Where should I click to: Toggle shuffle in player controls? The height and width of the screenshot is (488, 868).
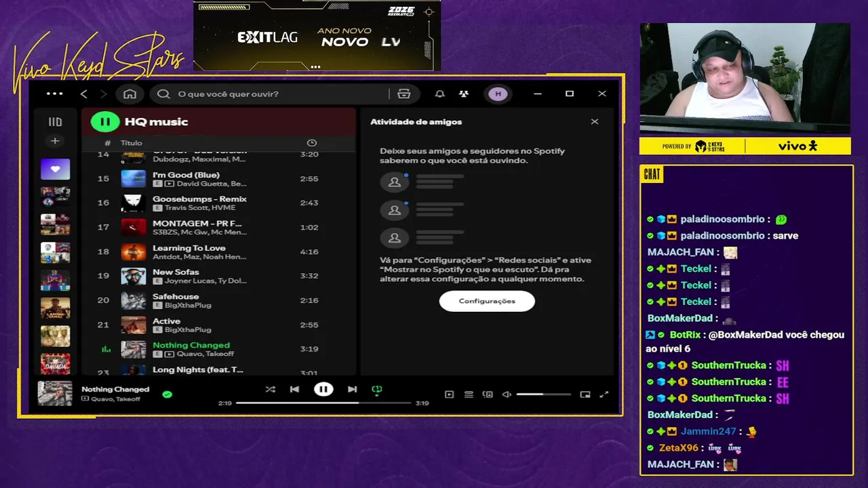click(x=271, y=389)
